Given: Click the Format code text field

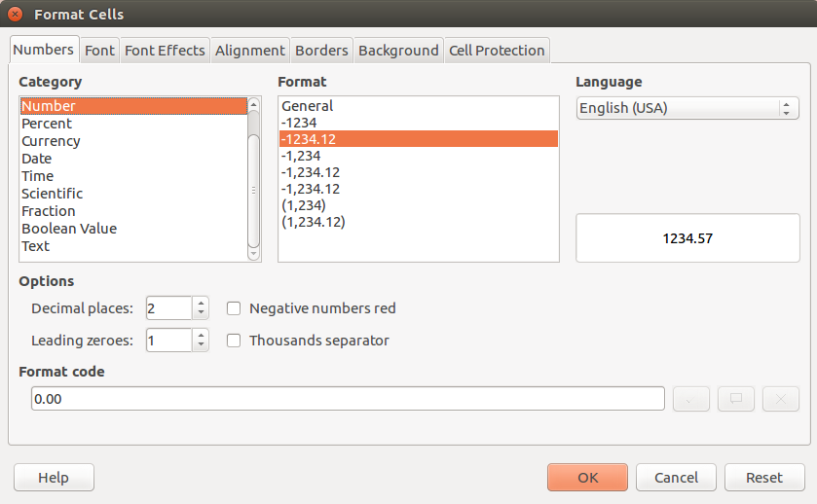Looking at the screenshot, I should pos(348,399).
